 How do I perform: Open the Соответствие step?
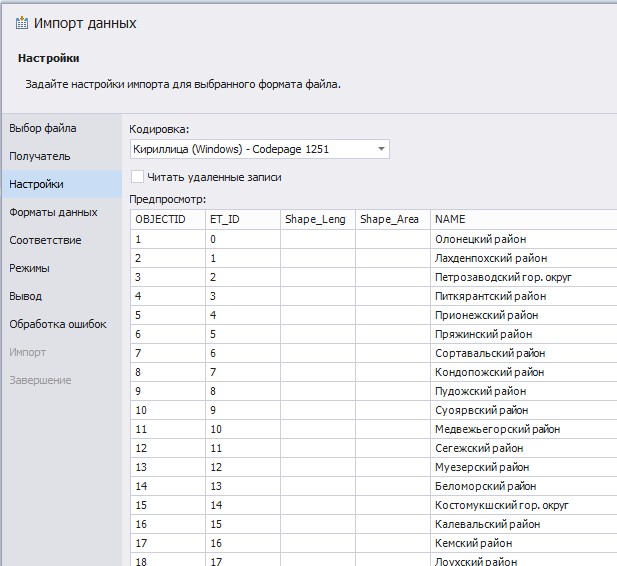click(46, 240)
